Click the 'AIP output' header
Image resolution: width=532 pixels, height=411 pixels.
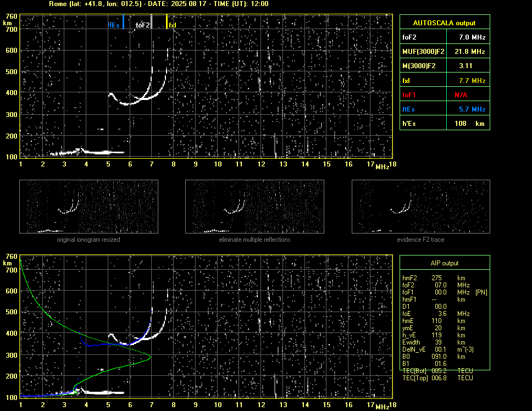(x=445, y=263)
